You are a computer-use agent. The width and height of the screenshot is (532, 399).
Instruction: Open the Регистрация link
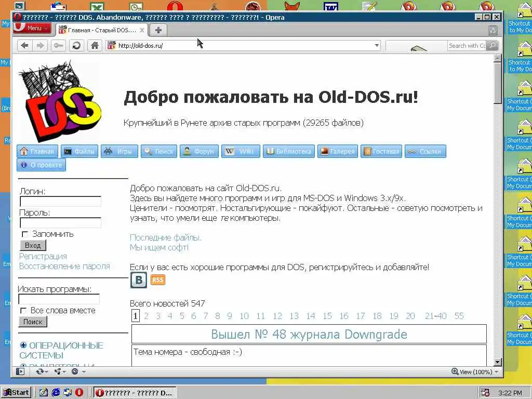point(43,257)
